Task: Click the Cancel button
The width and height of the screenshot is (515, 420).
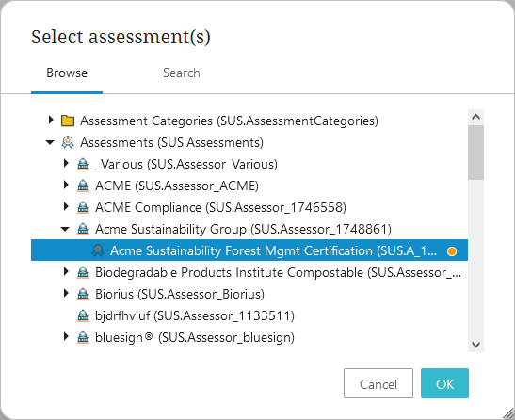Action: point(378,383)
